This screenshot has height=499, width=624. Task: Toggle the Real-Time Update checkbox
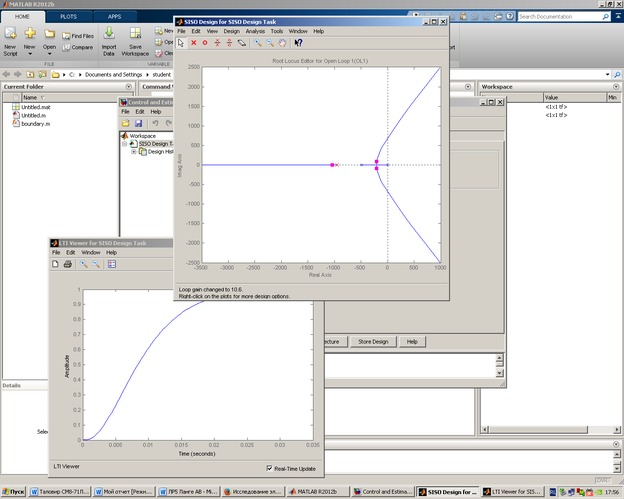(x=270, y=467)
